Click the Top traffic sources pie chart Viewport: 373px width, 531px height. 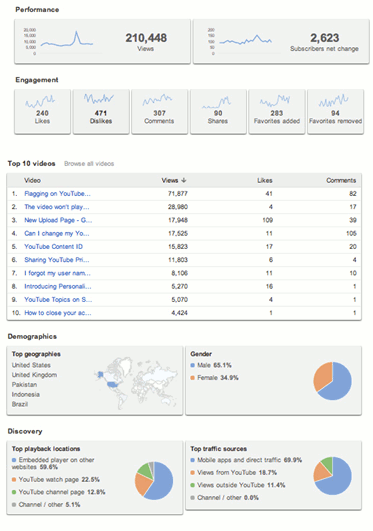click(x=332, y=476)
